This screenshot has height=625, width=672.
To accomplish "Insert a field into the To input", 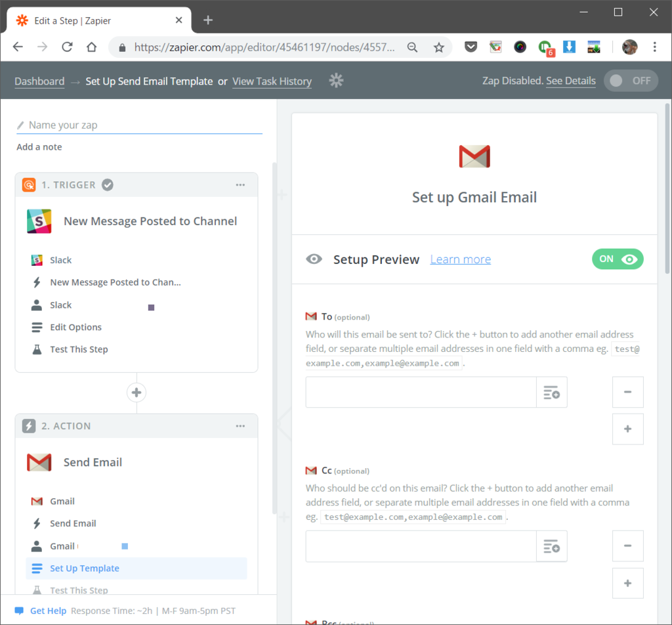I will [x=551, y=392].
